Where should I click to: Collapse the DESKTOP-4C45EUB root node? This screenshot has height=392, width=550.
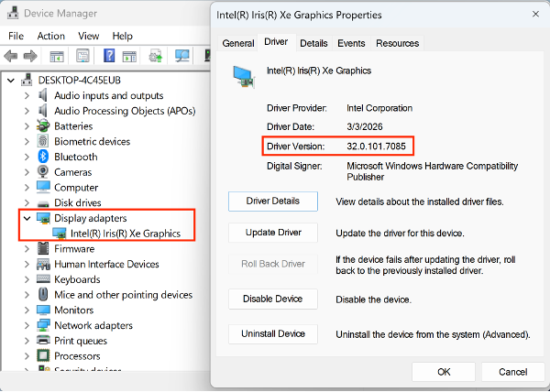pos(11,81)
